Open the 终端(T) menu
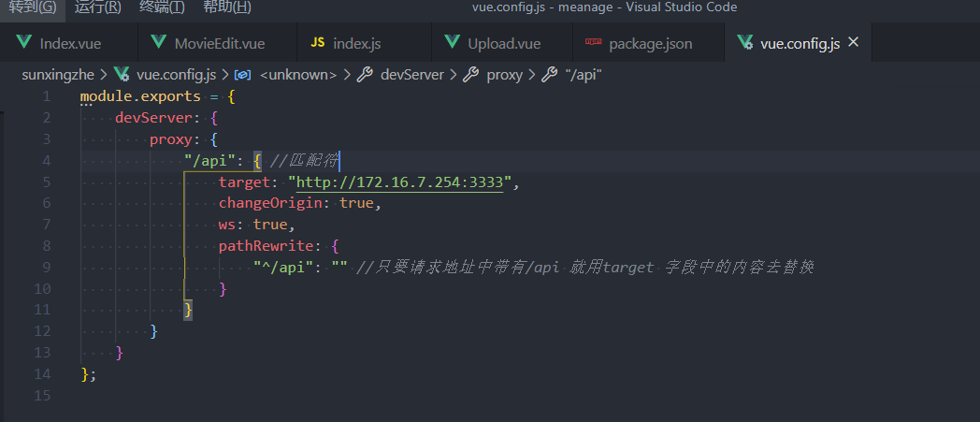 click(162, 7)
